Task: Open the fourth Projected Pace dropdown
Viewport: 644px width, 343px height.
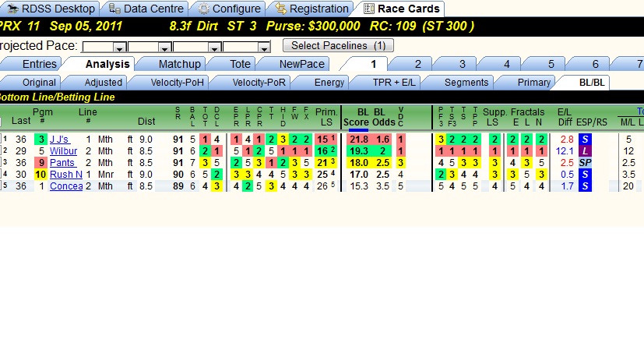Action: 264,48
